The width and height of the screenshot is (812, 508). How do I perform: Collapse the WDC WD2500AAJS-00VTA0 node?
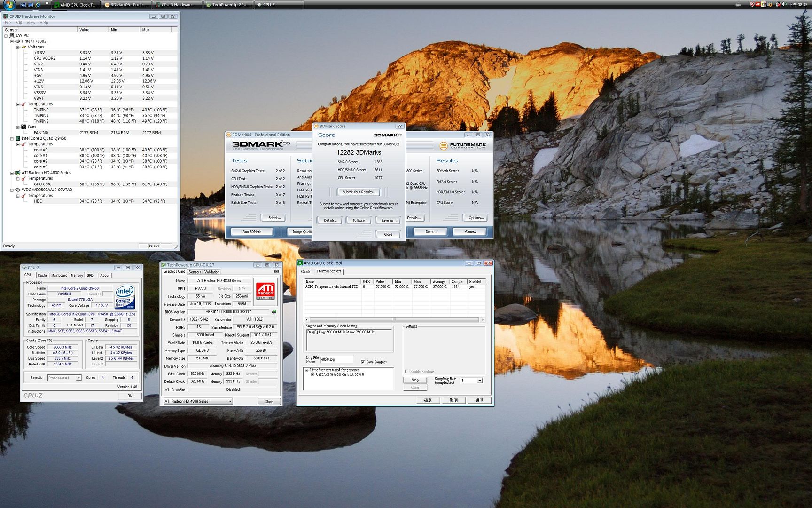coord(12,190)
